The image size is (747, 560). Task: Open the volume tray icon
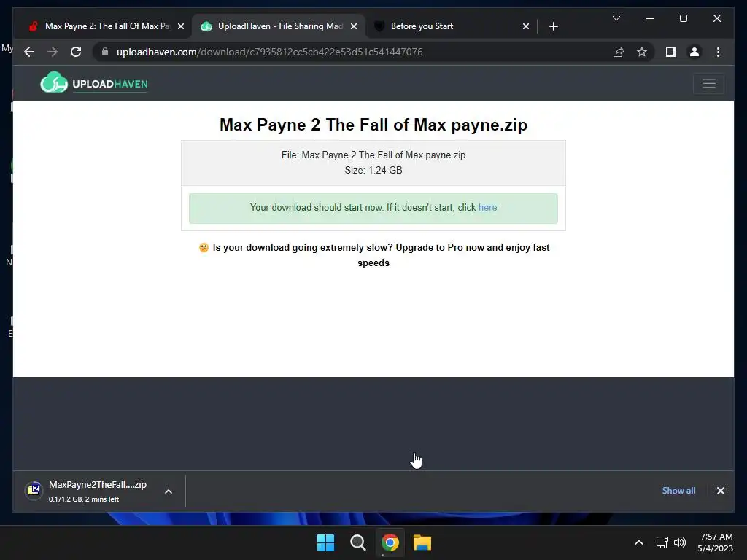click(x=680, y=542)
